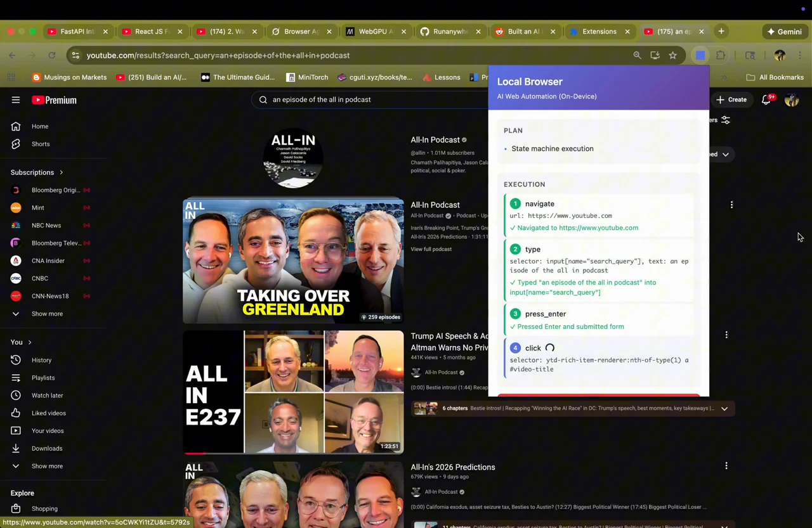Image resolution: width=812 pixels, height=528 pixels.
Task: Open the CNN-News18 subscription
Action: (x=51, y=296)
